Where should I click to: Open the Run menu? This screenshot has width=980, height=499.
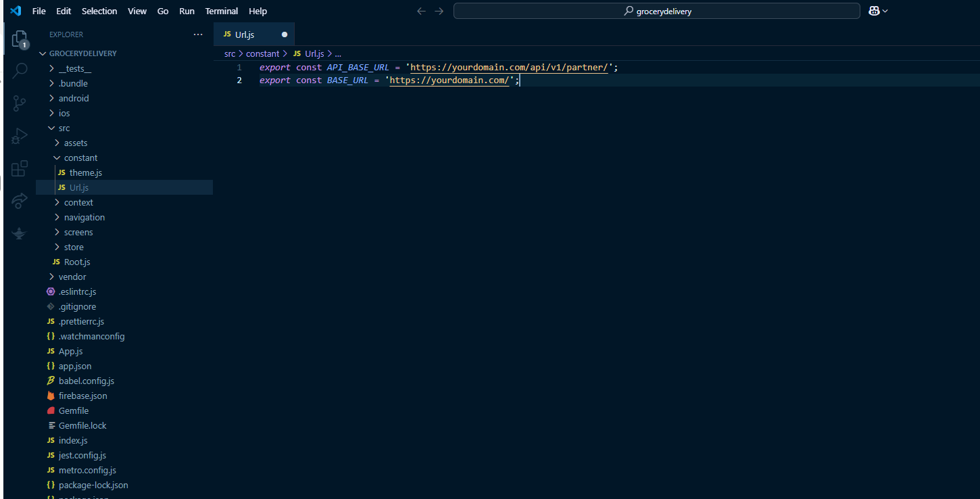(187, 11)
